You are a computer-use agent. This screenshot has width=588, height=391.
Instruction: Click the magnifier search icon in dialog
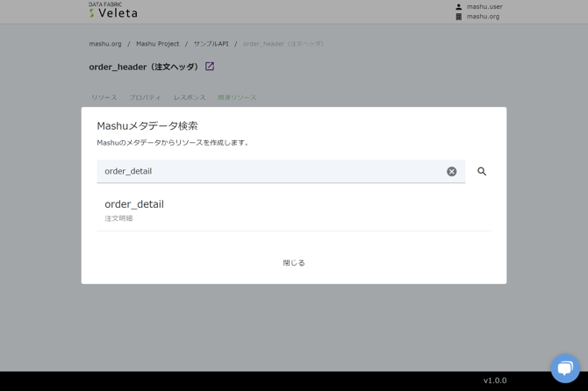(x=482, y=172)
